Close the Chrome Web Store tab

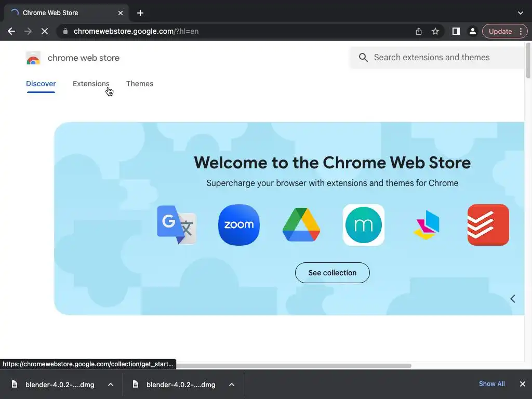(121, 13)
